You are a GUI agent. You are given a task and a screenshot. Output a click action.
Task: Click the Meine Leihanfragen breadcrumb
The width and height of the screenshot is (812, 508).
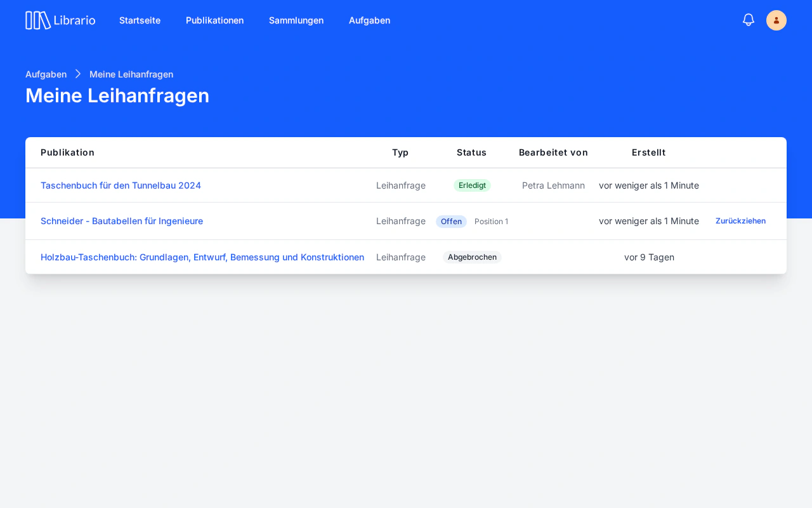coord(131,74)
